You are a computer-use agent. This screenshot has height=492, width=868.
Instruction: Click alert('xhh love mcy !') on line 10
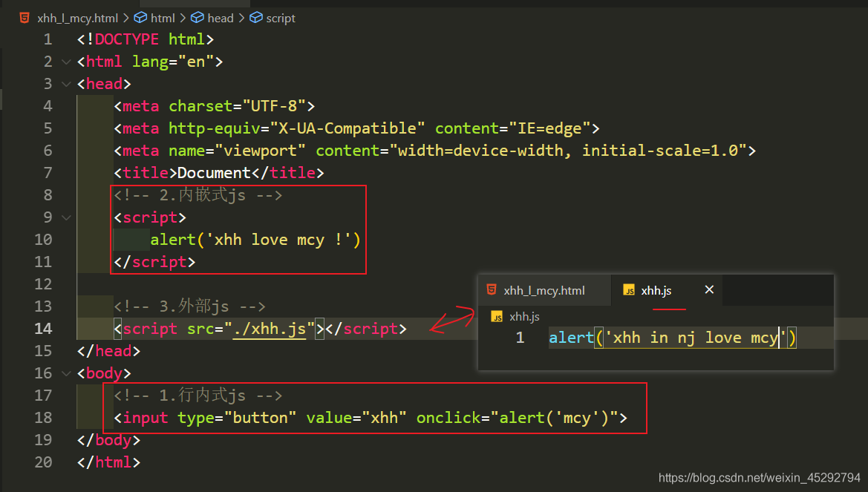pos(255,240)
